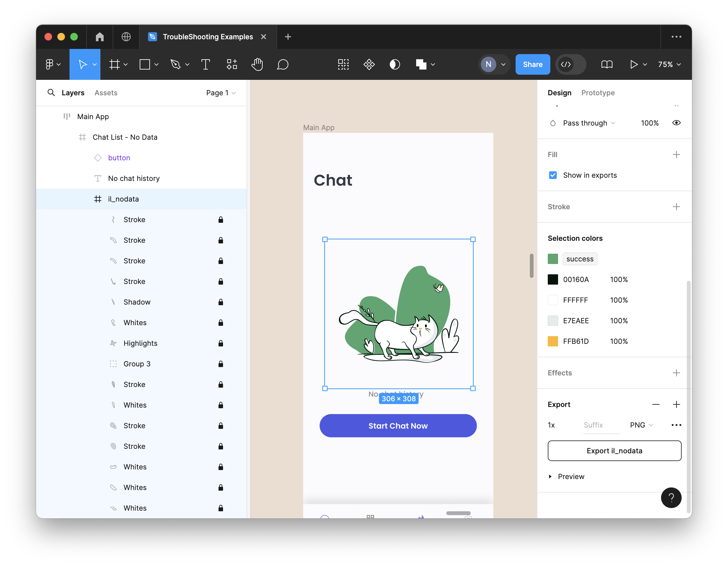Click the FFB61D orange color swatch

coord(553,341)
